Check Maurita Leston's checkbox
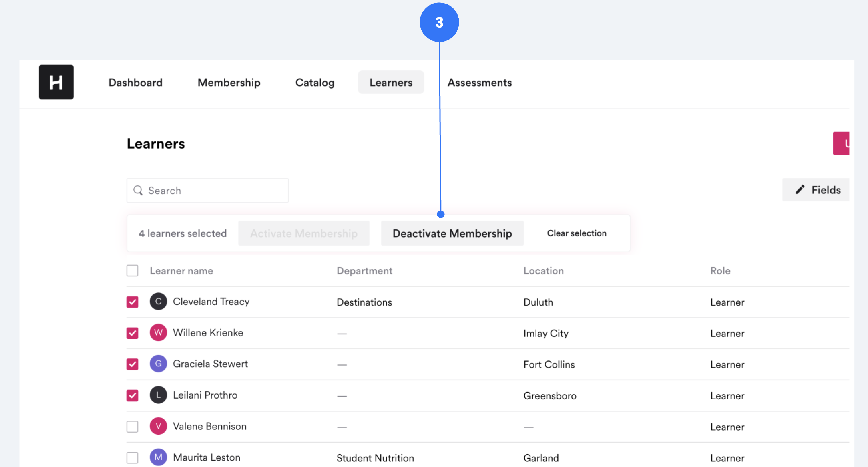The width and height of the screenshot is (868, 467). coord(133,458)
